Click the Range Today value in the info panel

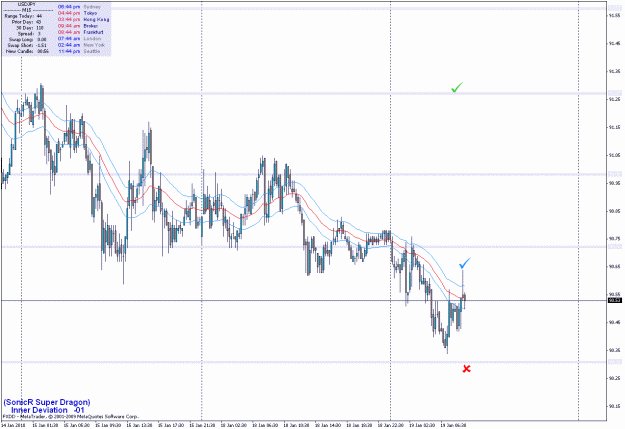pyautogui.click(x=39, y=16)
